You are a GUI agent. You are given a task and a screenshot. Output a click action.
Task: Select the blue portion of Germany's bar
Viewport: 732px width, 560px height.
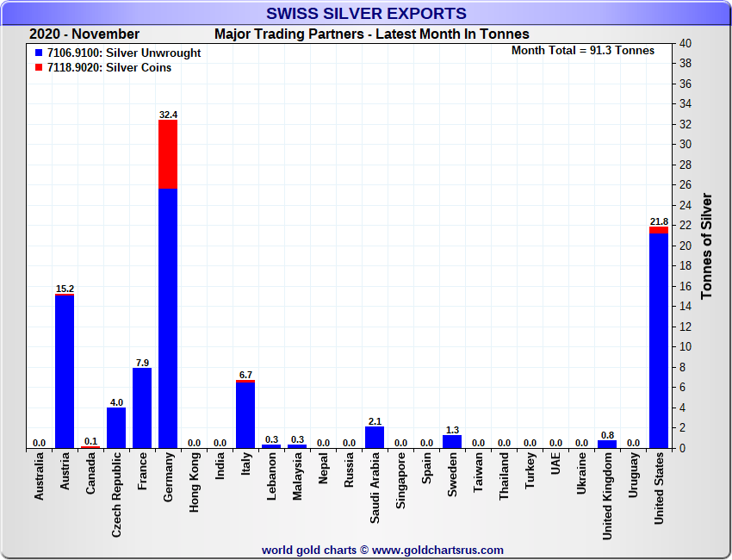168,319
